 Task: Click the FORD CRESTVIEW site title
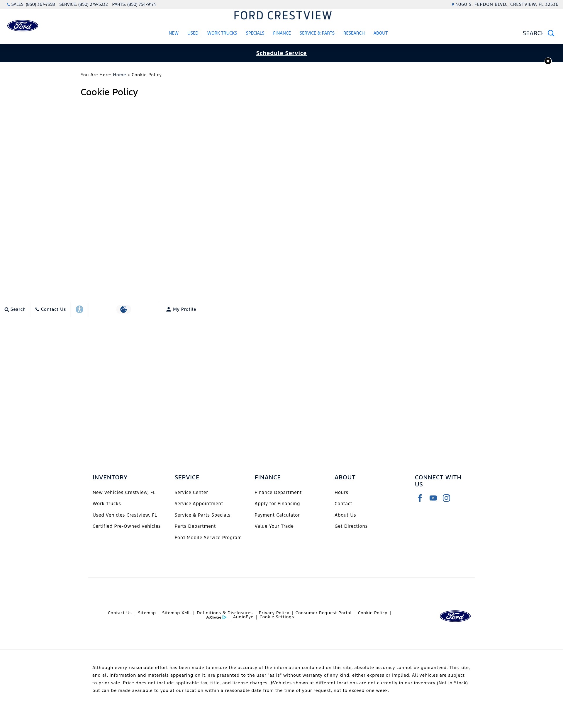coord(283,15)
